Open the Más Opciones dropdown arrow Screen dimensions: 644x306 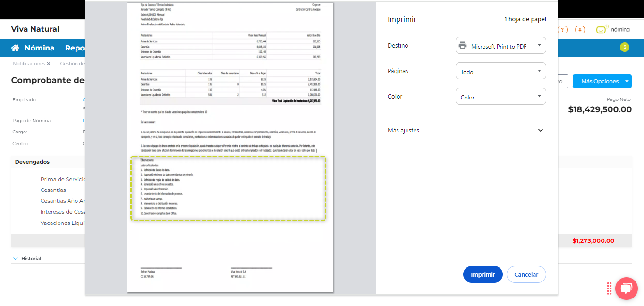[x=627, y=81]
